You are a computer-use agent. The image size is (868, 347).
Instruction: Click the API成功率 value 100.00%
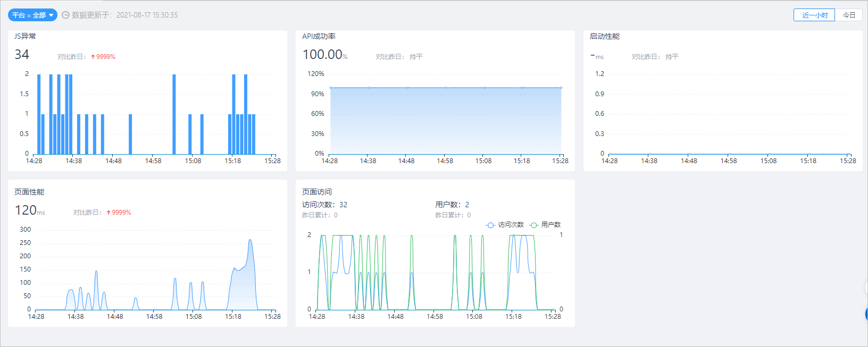coord(325,54)
